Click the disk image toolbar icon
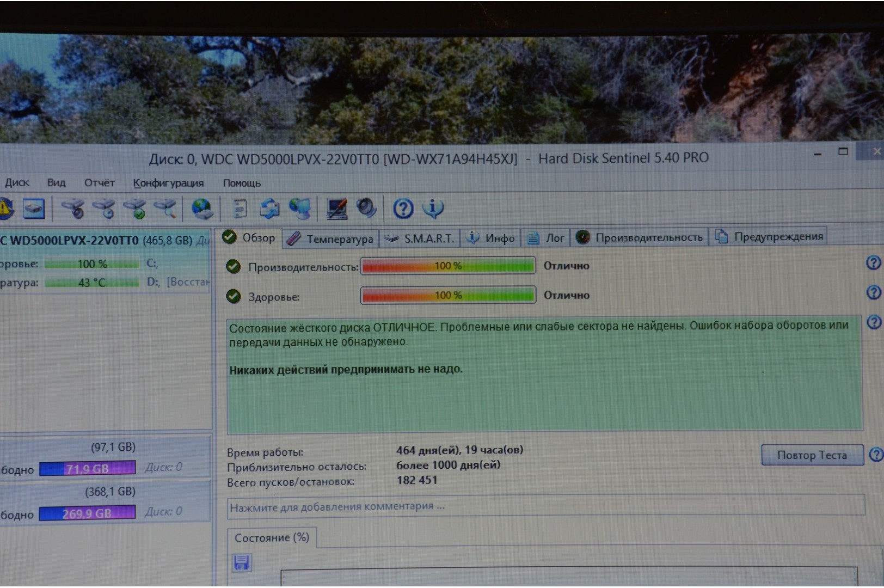This screenshot has width=884, height=588. 34,209
